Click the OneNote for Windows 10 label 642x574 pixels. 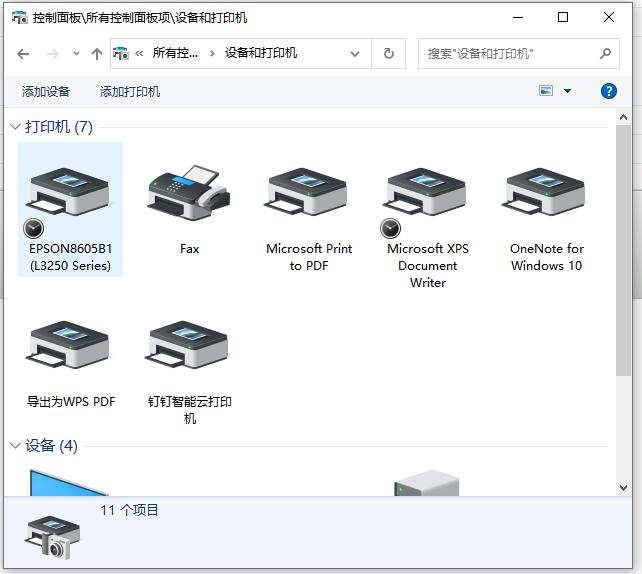point(547,257)
